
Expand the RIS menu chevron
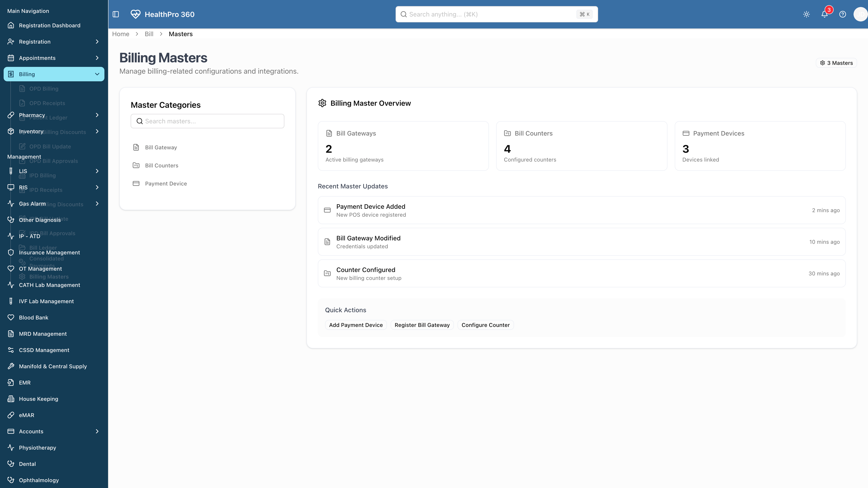point(97,187)
